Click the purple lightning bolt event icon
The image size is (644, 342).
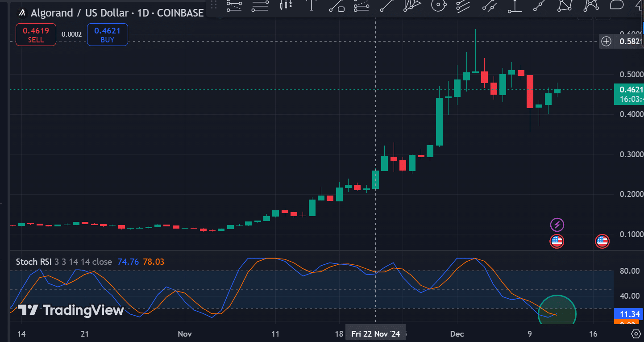tap(557, 225)
